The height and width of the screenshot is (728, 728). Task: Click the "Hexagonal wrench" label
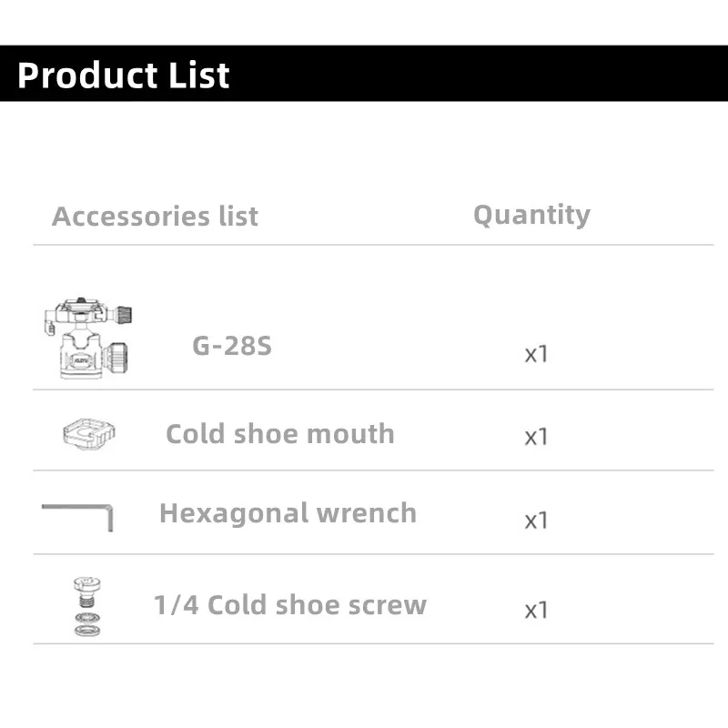(x=288, y=513)
